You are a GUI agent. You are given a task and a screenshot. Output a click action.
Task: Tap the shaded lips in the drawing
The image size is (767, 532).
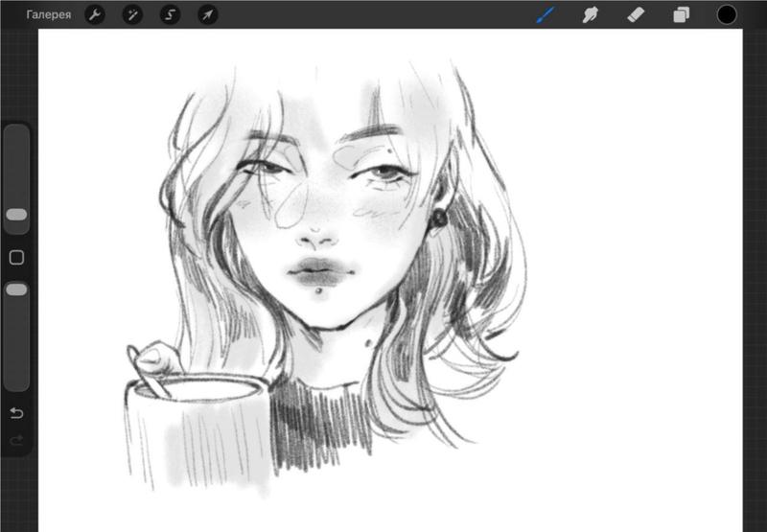320,272
